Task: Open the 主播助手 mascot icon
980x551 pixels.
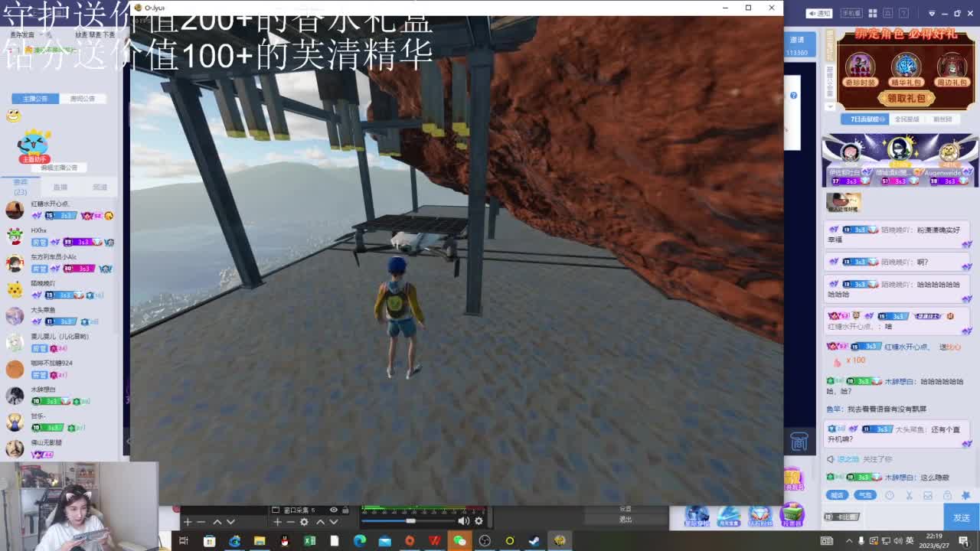Action: click(x=34, y=146)
